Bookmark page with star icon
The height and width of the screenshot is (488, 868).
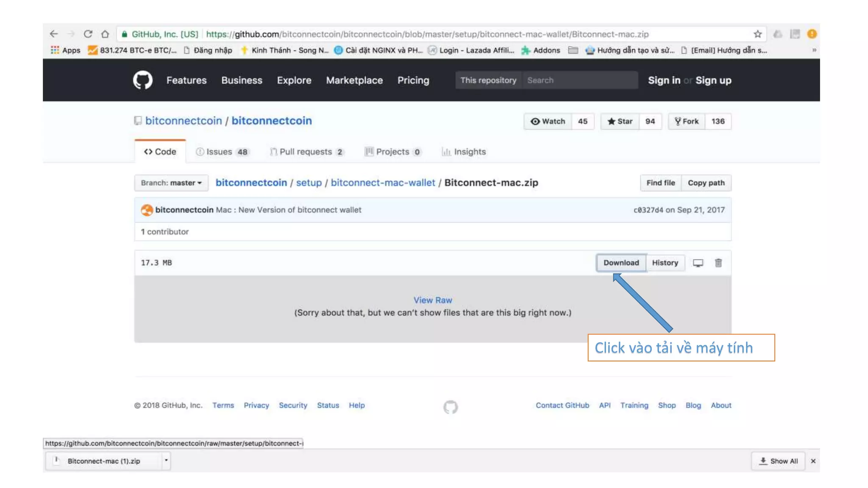[757, 34]
